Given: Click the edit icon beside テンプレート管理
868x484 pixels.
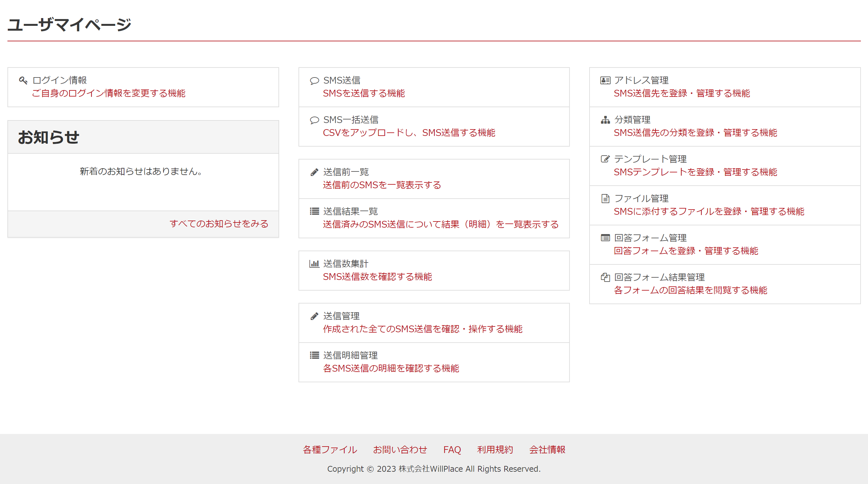Looking at the screenshot, I should 605,159.
